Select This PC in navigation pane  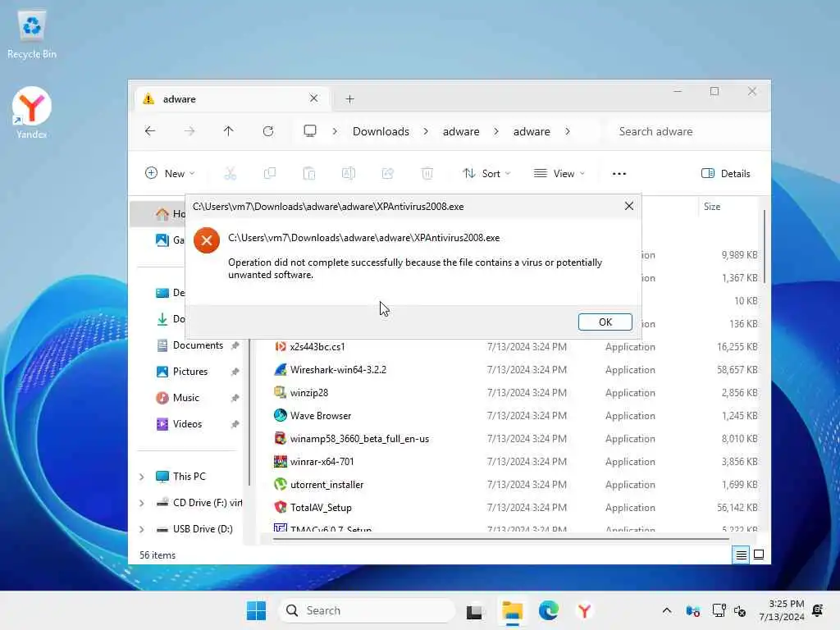[x=189, y=477]
